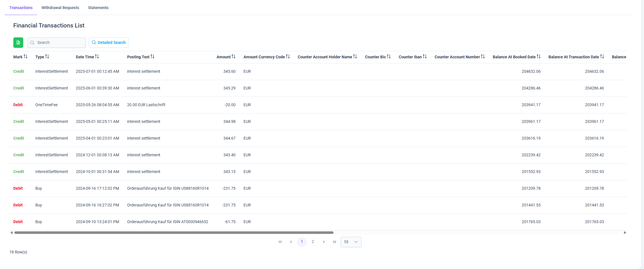Select balance 201765.03 transaction date cell
This screenshot has width=644, height=269.
594,222
